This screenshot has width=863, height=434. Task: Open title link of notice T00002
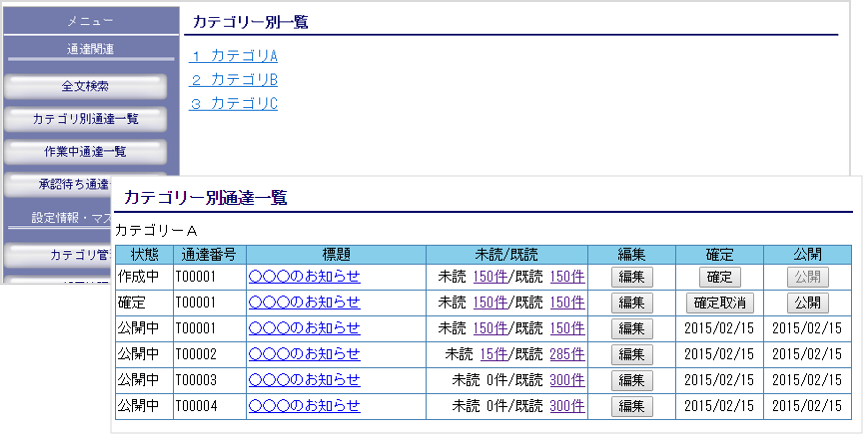(304, 354)
